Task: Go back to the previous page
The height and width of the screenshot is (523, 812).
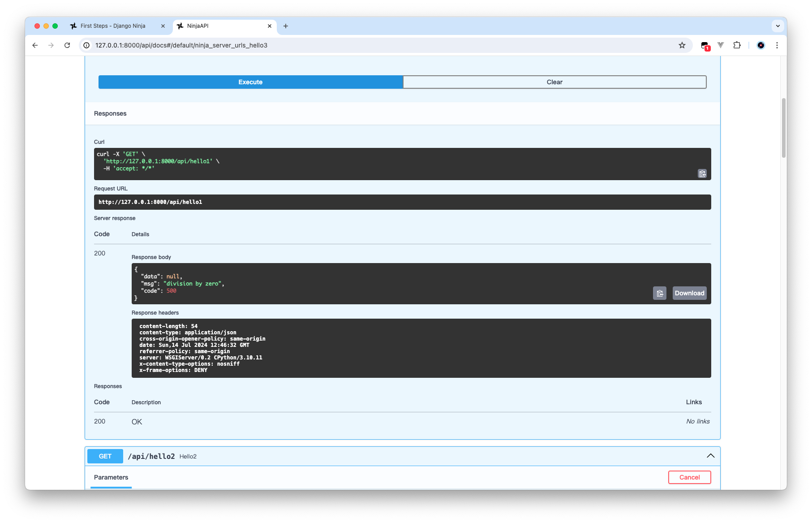Action: [x=35, y=45]
